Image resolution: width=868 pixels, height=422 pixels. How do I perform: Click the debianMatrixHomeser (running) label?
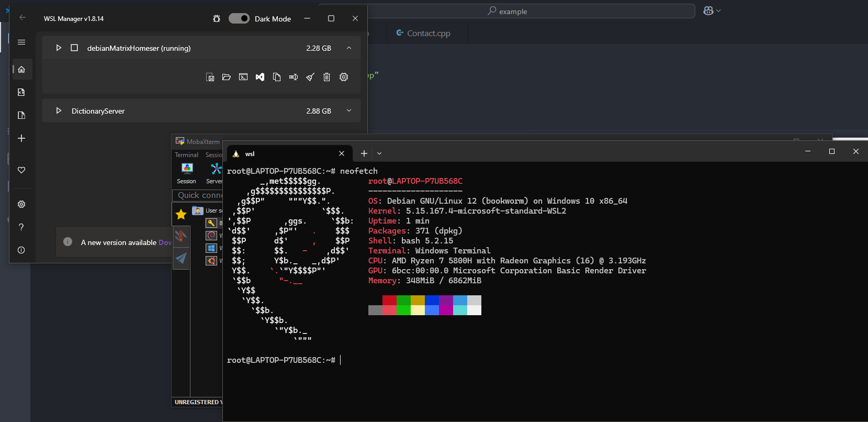139,48
